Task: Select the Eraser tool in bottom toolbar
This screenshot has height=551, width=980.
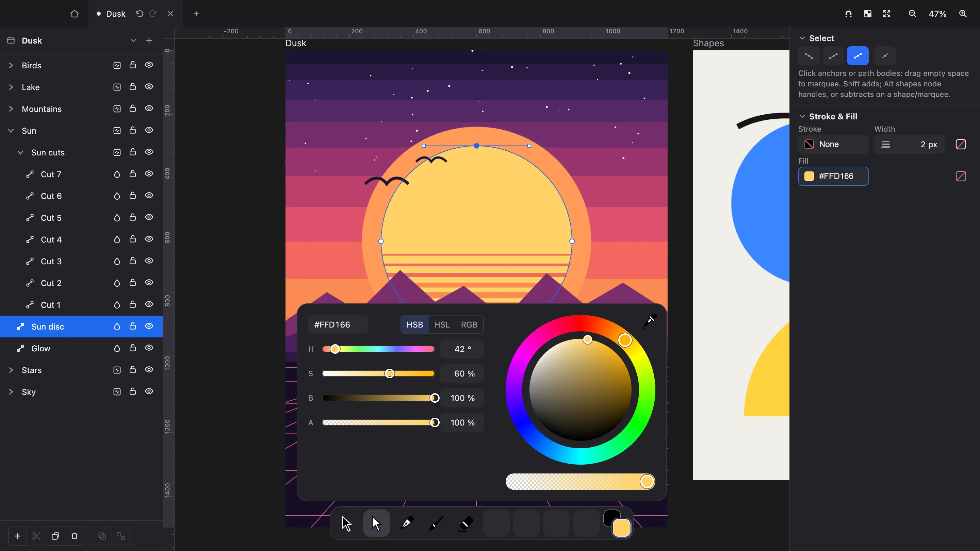Action: tap(466, 523)
